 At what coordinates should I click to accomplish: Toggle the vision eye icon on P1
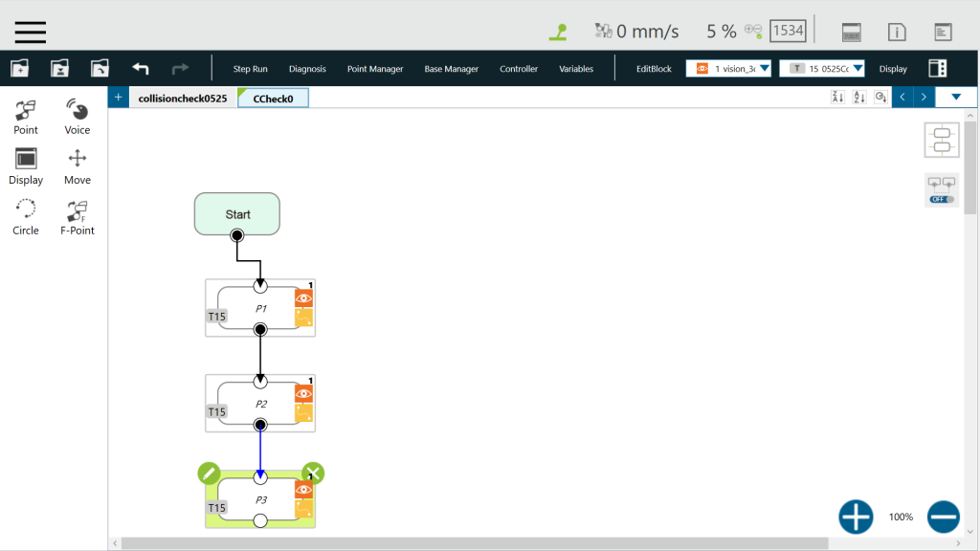click(303, 298)
